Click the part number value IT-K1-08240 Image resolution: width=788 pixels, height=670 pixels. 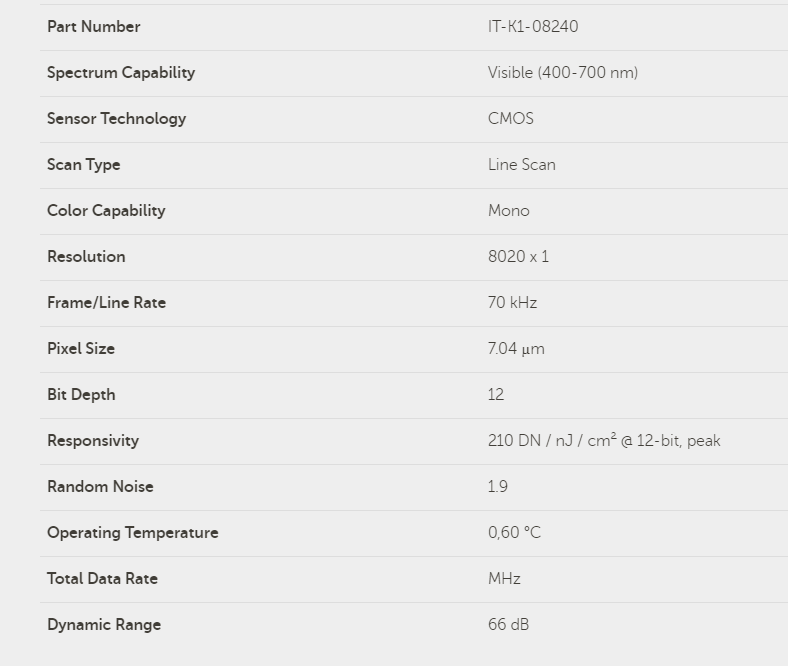click(532, 27)
